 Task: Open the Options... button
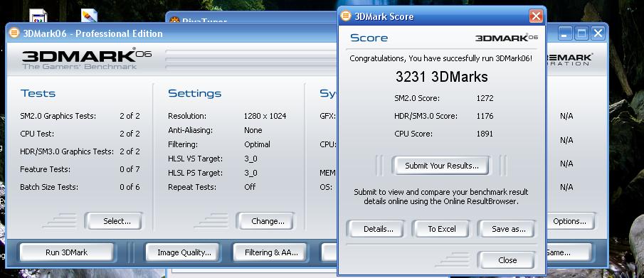[x=570, y=221]
